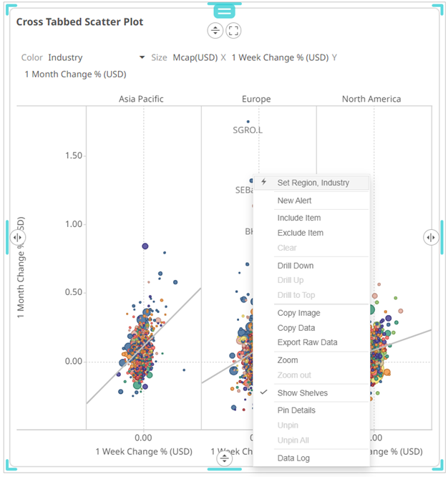Viewport: 448px width, 477px height.
Task: Click the drag handle at top of panel
Action: [224, 10]
